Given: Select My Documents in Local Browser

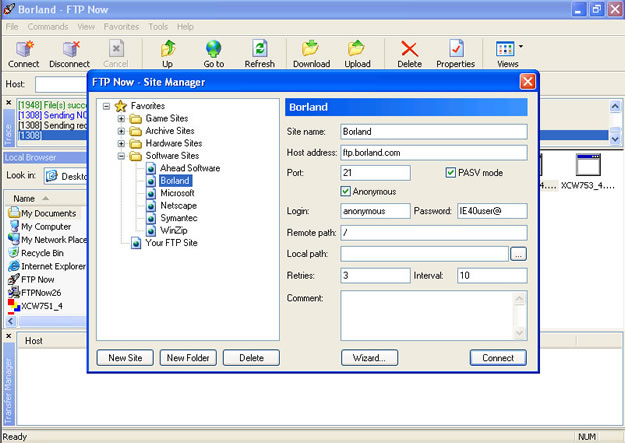Looking at the screenshot, I should click(48, 213).
